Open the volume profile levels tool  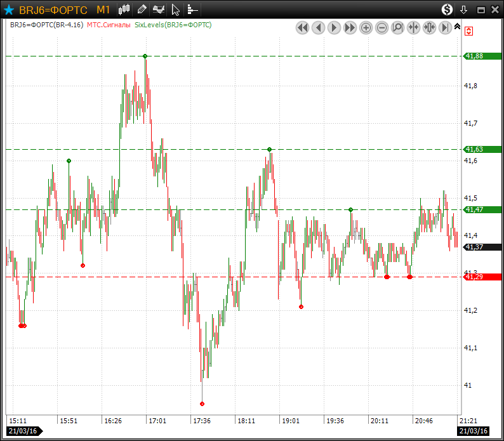click(192, 10)
